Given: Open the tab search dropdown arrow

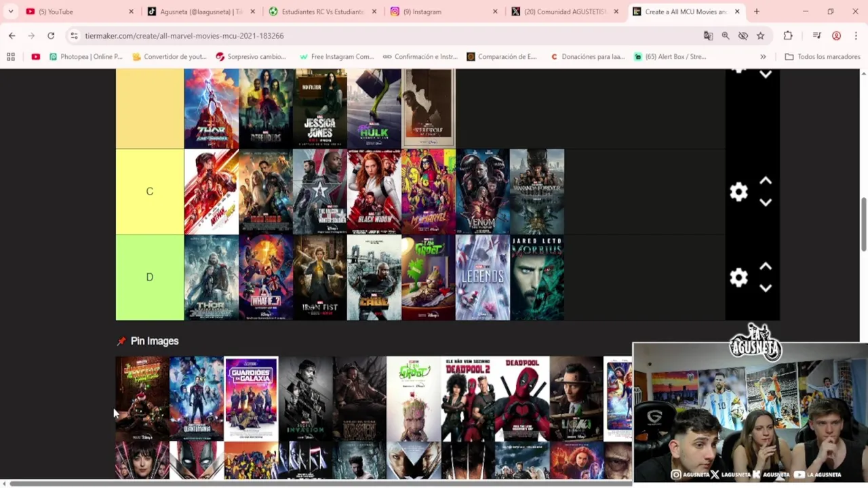Looking at the screenshot, I should coord(11,12).
